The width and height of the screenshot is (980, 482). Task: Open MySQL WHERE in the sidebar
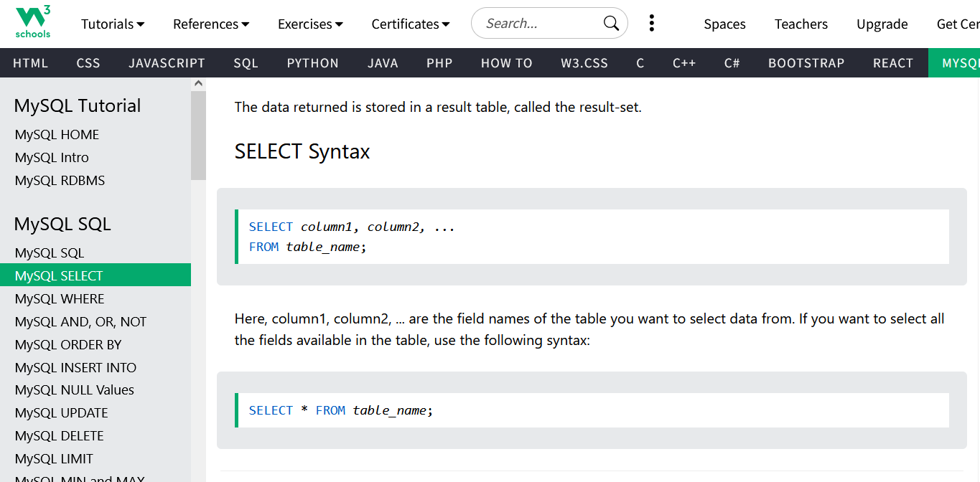[x=60, y=299]
